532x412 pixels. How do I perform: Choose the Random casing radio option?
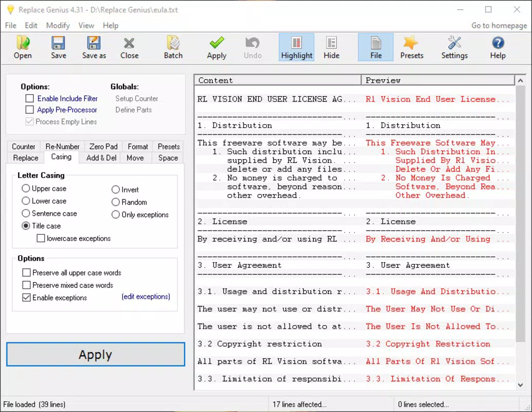116,202
